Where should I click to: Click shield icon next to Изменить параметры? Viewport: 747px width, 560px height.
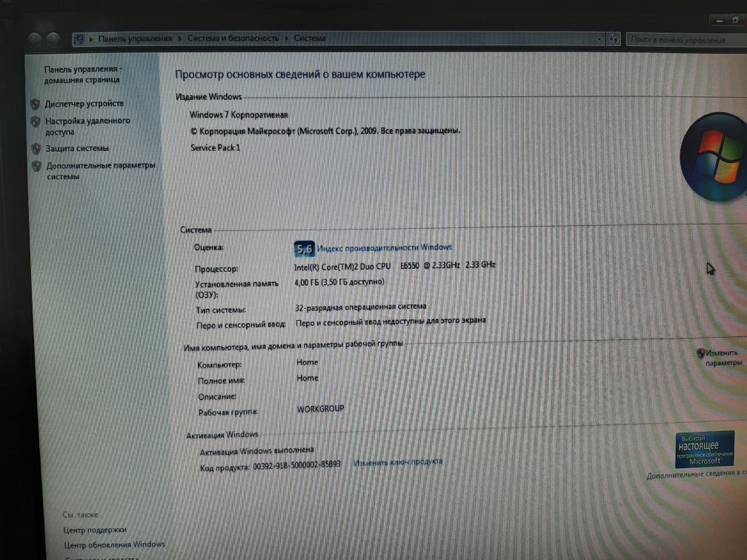(700, 353)
